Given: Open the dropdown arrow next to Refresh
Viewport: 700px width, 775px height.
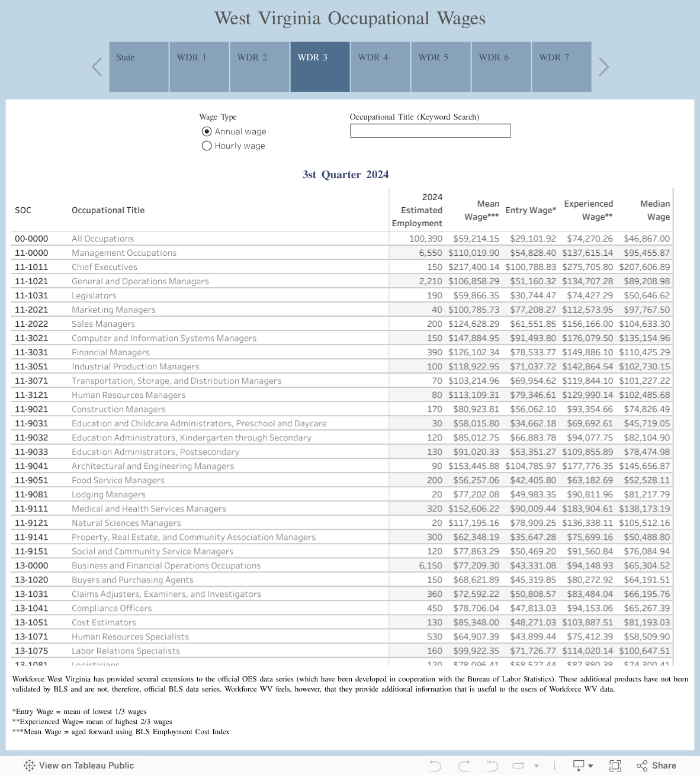Looking at the screenshot, I should click(537, 765).
